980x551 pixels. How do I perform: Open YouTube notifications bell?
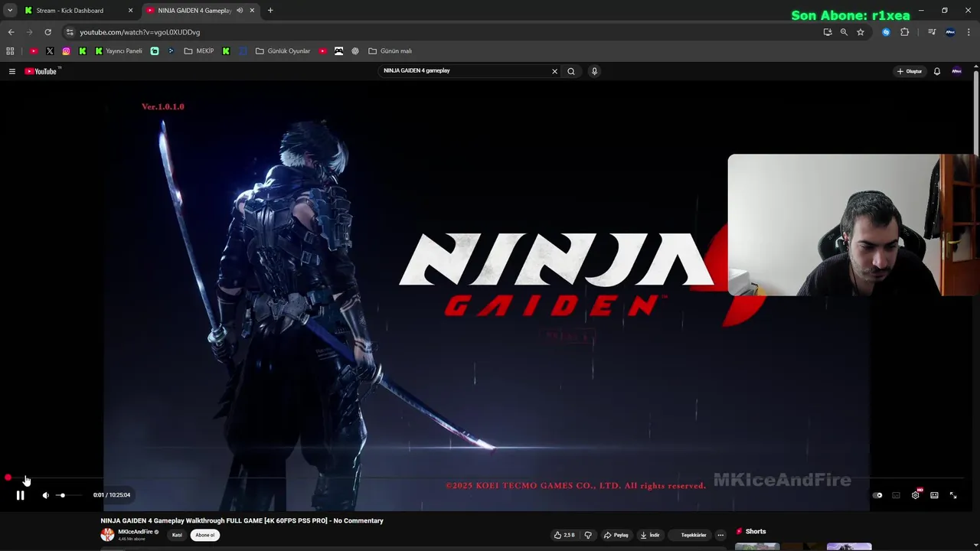[x=936, y=71]
